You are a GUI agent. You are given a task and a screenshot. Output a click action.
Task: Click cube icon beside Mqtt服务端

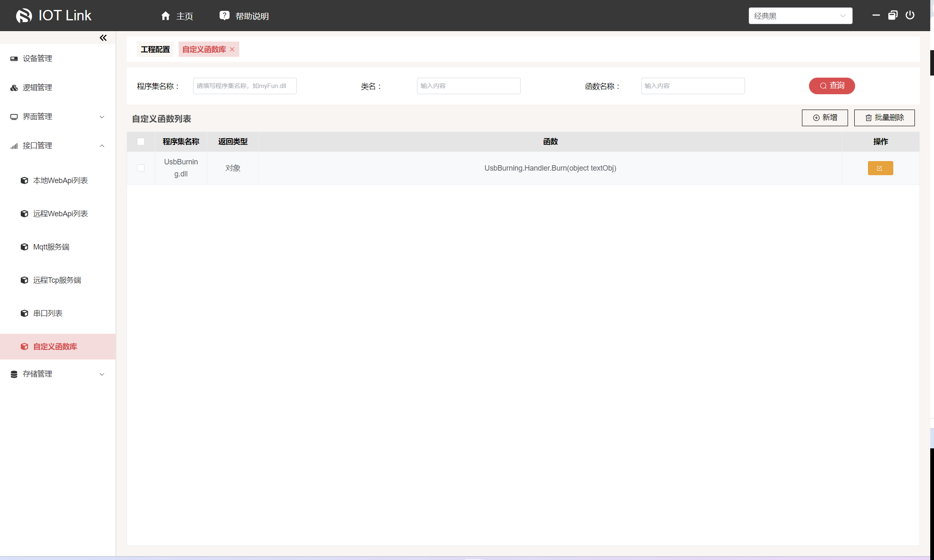[25, 247]
